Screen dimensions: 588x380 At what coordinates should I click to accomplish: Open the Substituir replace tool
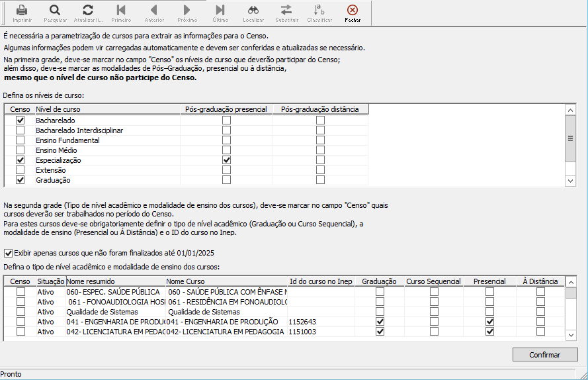point(286,10)
